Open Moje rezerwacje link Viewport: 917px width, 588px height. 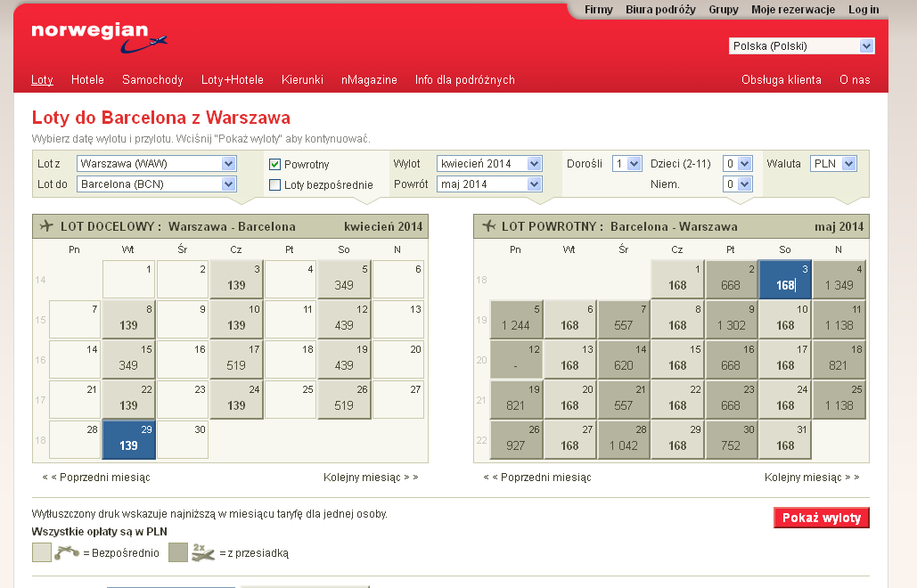tap(793, 9)
